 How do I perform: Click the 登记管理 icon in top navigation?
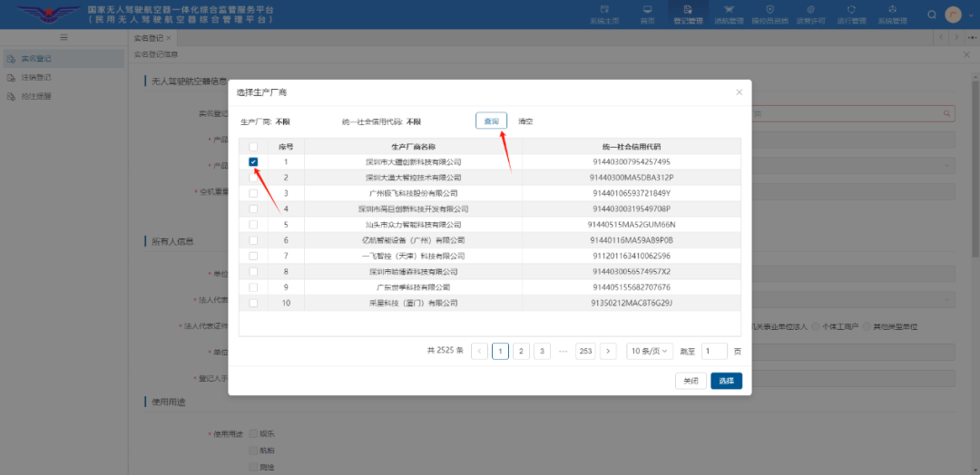687,14
